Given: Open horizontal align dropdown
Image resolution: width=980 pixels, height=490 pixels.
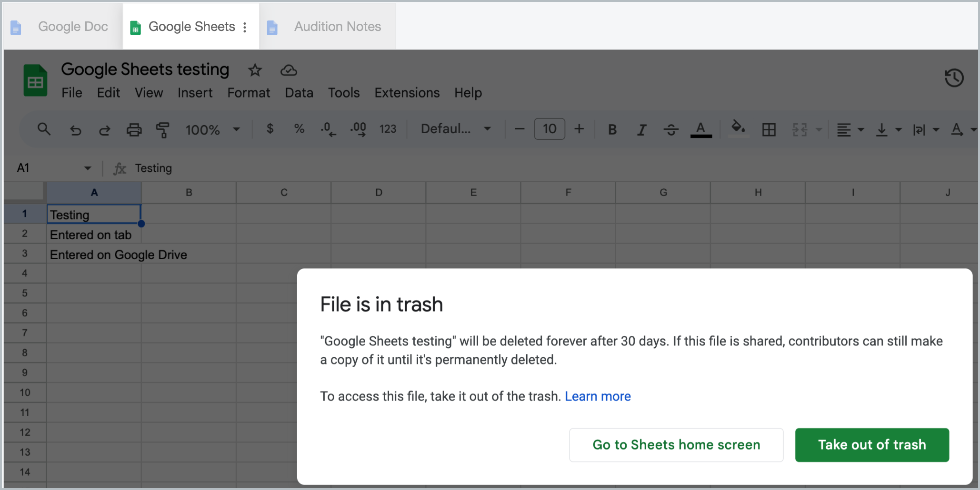Looking at the screenshot, I should [x=850, y=129].
